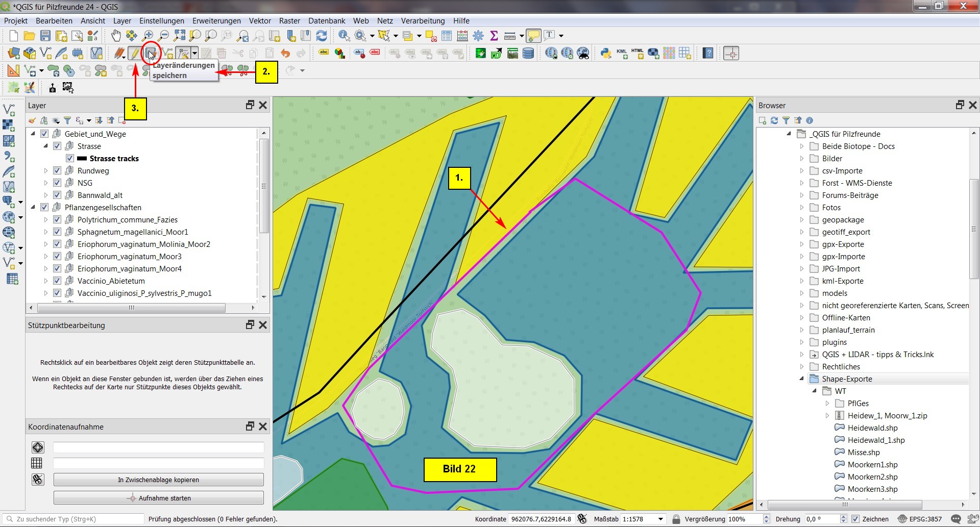Uncheck the Rundweg layer checkbox

click(x=57, y=171)
